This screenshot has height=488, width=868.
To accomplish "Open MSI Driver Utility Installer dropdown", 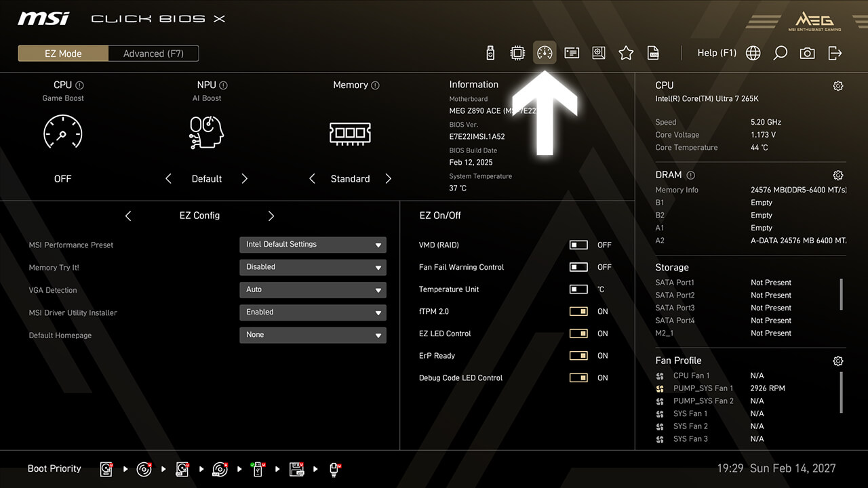I will [313, 312].
